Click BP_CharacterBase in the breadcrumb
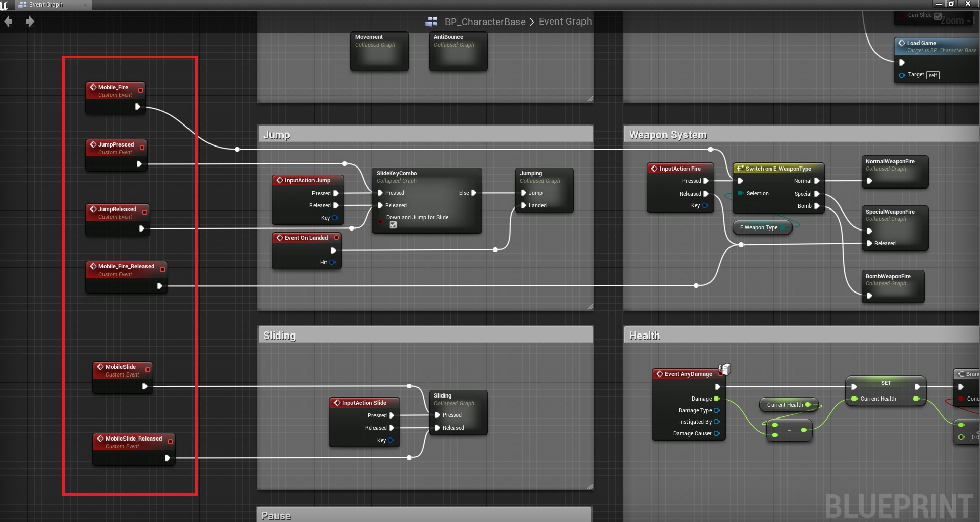 point(485,22)
